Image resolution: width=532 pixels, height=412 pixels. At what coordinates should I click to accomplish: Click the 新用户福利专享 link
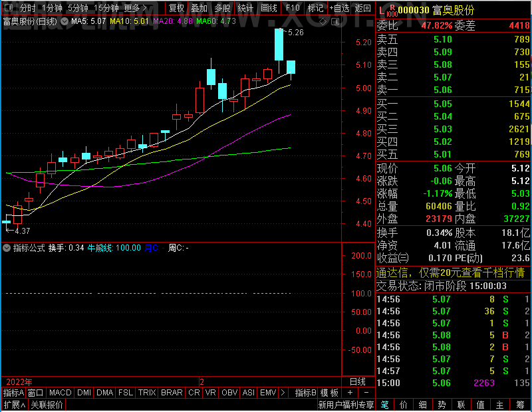tap(346, 405)
